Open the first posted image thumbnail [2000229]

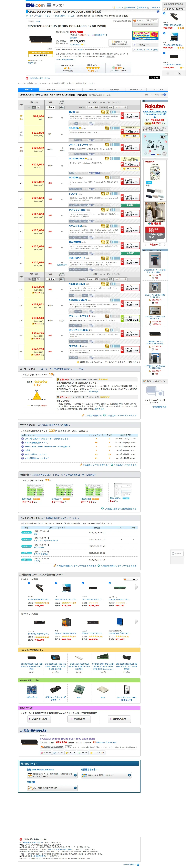pyautogui.click(x=36, y=490)
